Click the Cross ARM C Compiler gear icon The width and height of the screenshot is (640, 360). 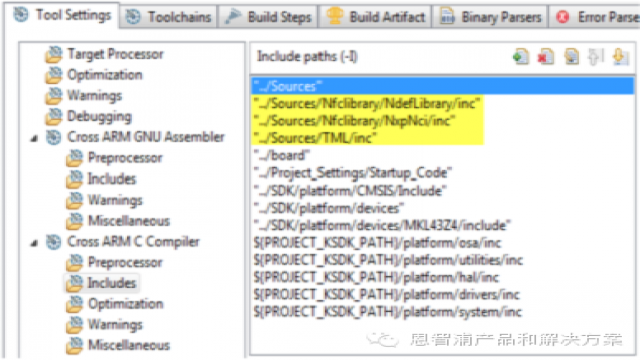point(54,242)
